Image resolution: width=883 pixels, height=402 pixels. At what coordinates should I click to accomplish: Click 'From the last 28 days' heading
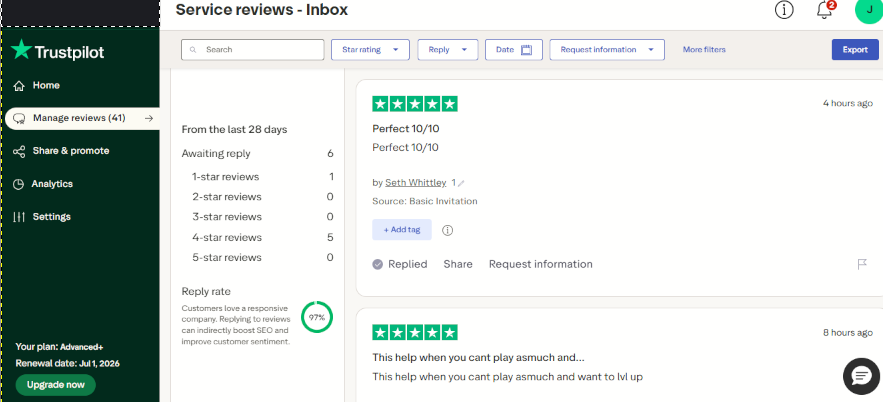(x=234, y=130)
